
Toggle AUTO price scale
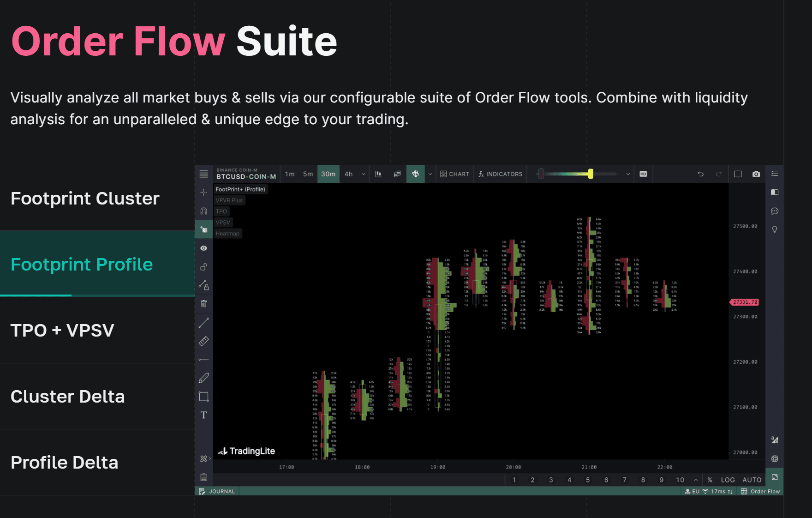[x=752, y=480]
